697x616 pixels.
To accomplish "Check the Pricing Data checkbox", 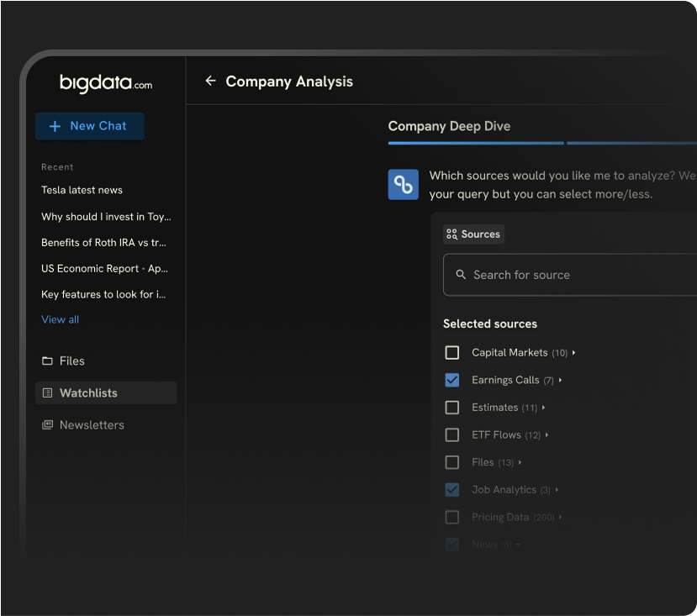I will [452, 518].
